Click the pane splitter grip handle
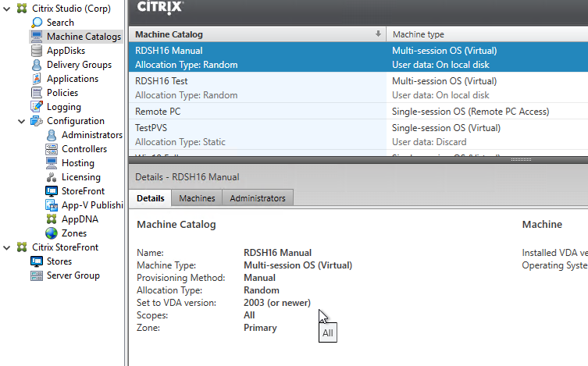Image resolution: width=588 pixels, height=366 pixels. (x=521, y=159)
